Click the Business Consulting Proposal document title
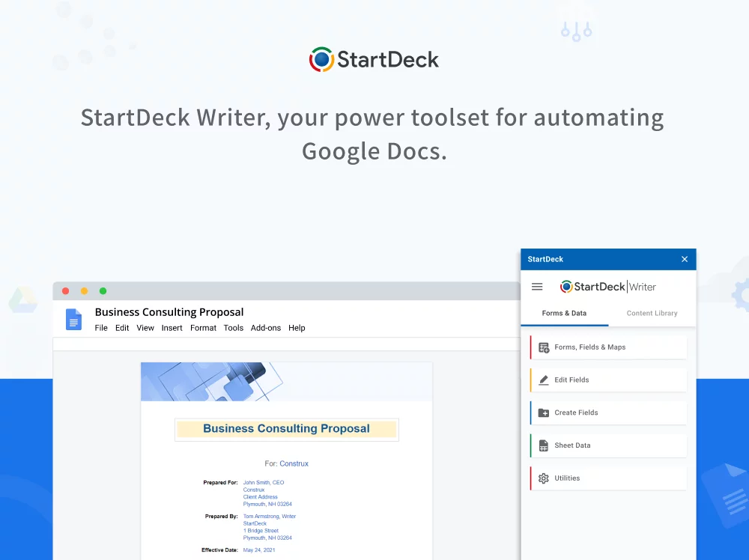Screen dimensions: 749x560 (169, 312)
